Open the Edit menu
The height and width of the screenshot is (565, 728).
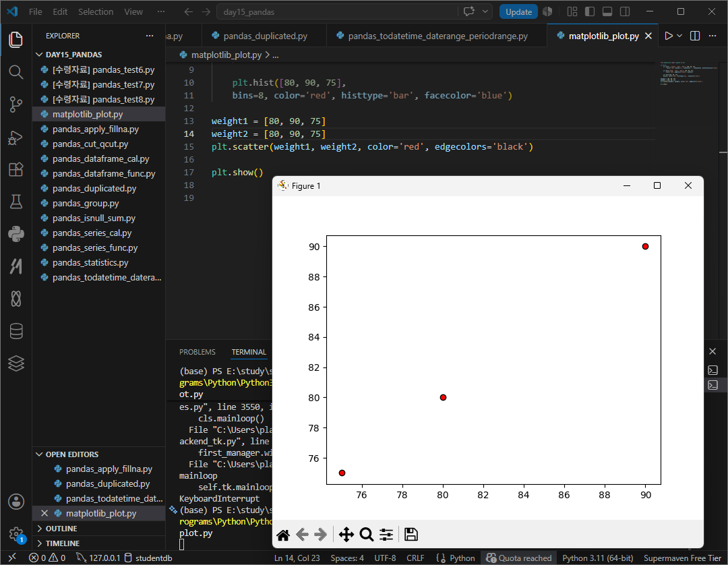(x=60, y=11)
